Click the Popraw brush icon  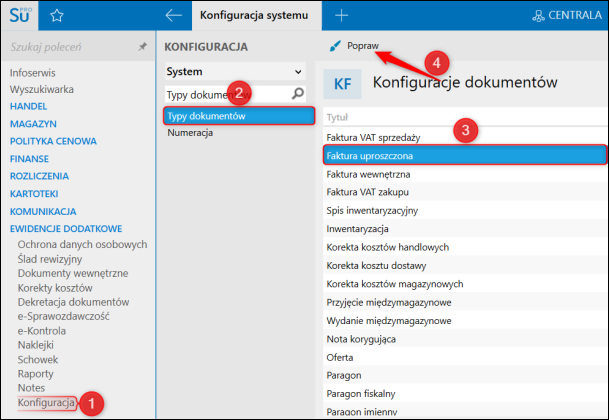(x=335, y=46)
